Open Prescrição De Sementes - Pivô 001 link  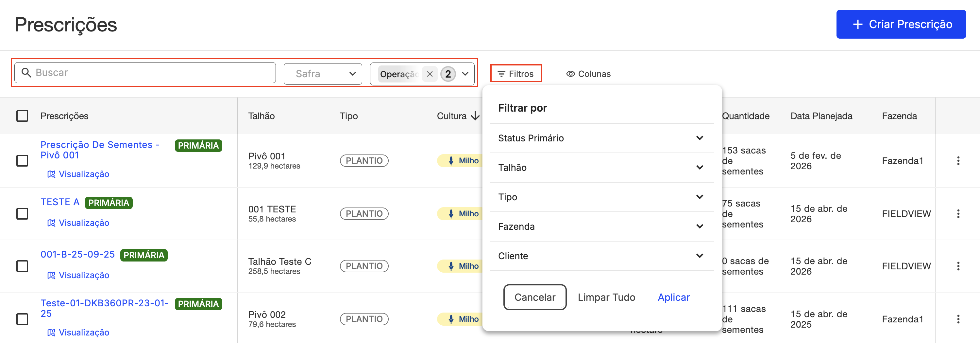point(100,150)
